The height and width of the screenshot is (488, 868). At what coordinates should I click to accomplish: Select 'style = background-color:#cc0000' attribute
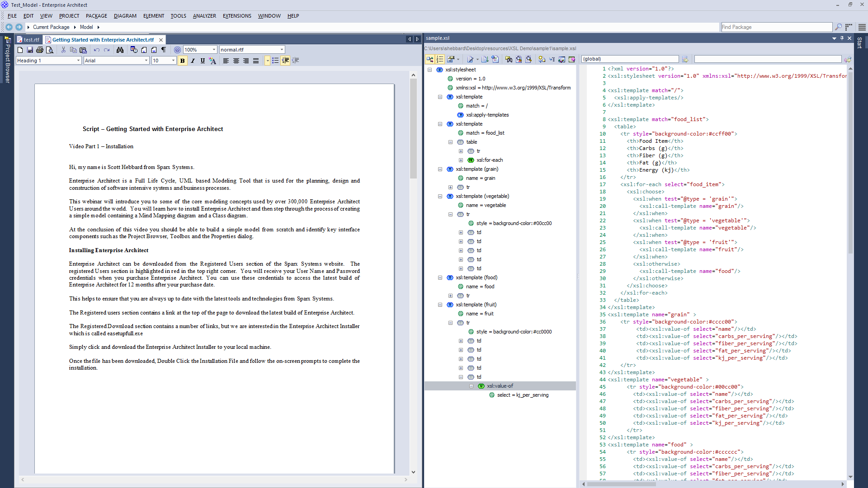pyautogui.click(x=514, y=332)
